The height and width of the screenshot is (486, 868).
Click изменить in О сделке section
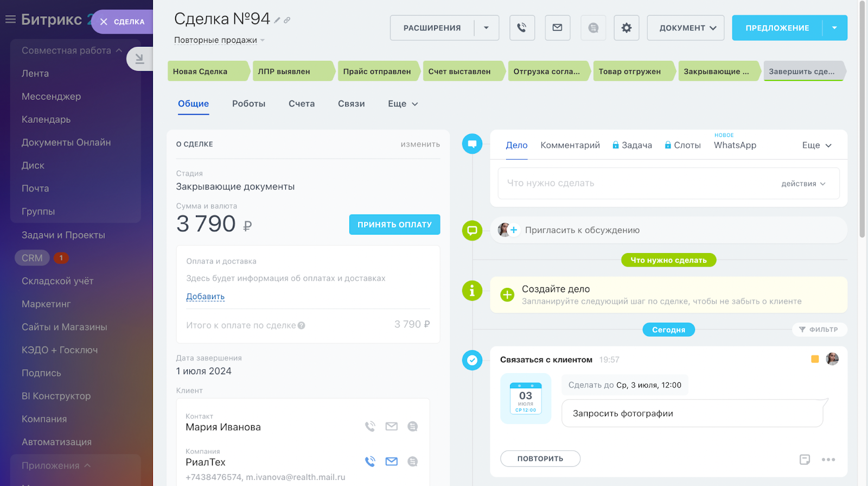[x=420, y=144]
